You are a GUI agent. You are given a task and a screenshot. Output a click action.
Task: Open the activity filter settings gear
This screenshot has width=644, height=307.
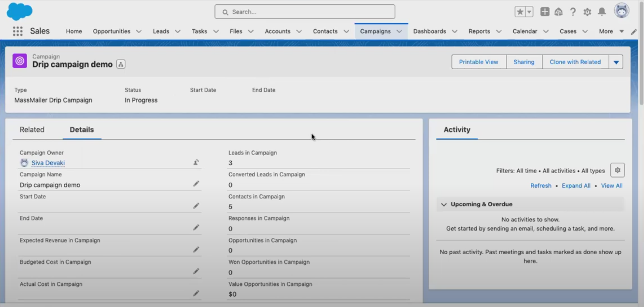click(x=617, y=170)
